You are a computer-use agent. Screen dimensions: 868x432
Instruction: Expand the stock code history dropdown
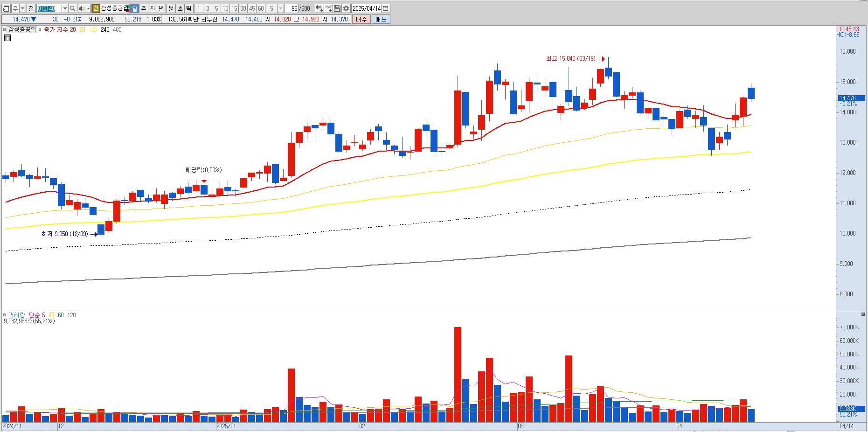click(x=65, y=8)
